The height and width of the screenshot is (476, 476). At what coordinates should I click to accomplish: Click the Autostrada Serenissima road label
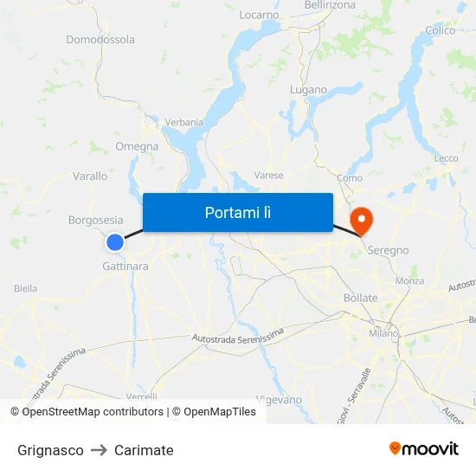coord(238,337)
